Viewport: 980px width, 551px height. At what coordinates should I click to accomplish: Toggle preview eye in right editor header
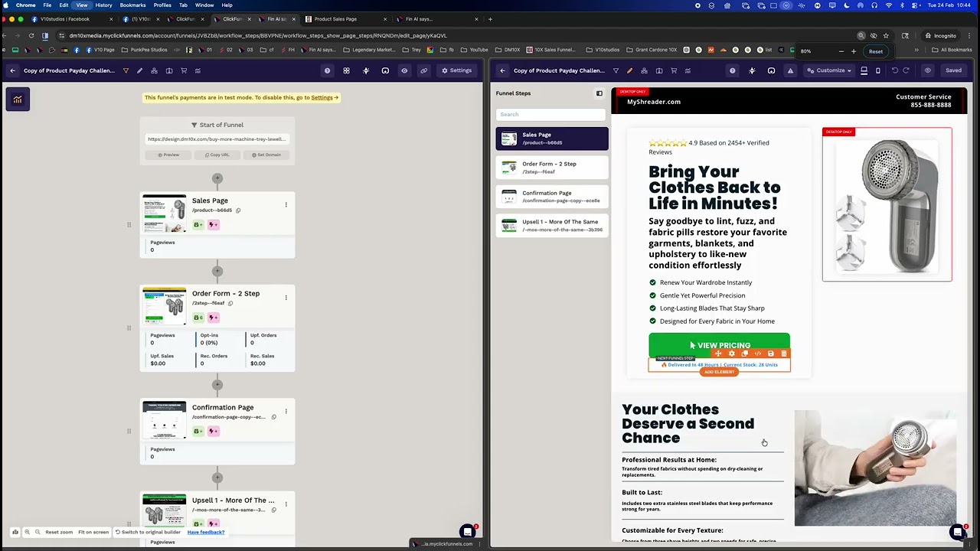click(927, 70)
